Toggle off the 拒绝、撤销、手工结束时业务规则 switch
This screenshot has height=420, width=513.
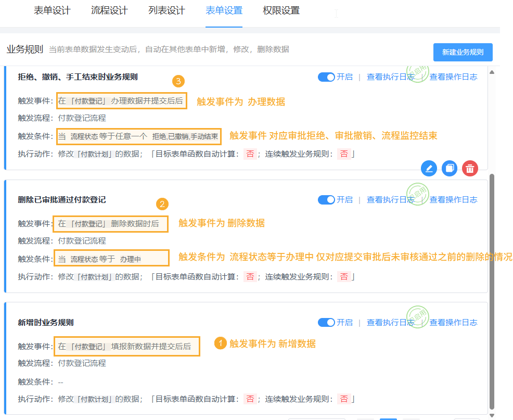[x=326, y=77]
